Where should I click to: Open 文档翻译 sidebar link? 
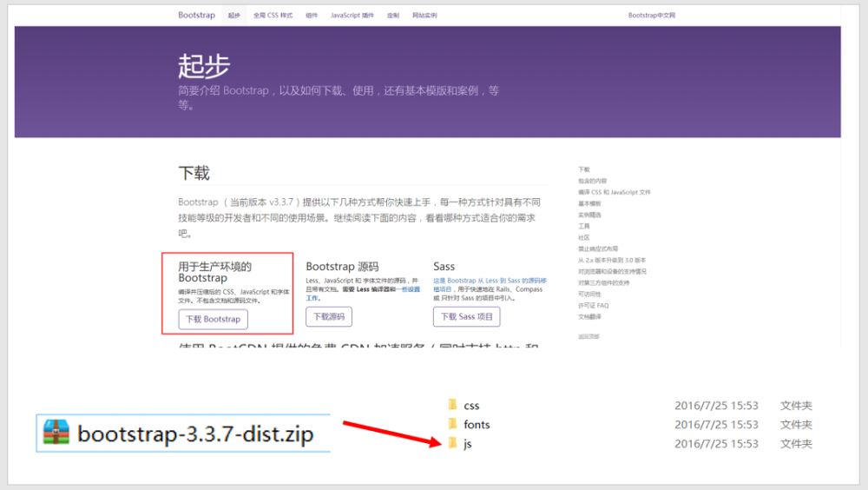point(589,317)
